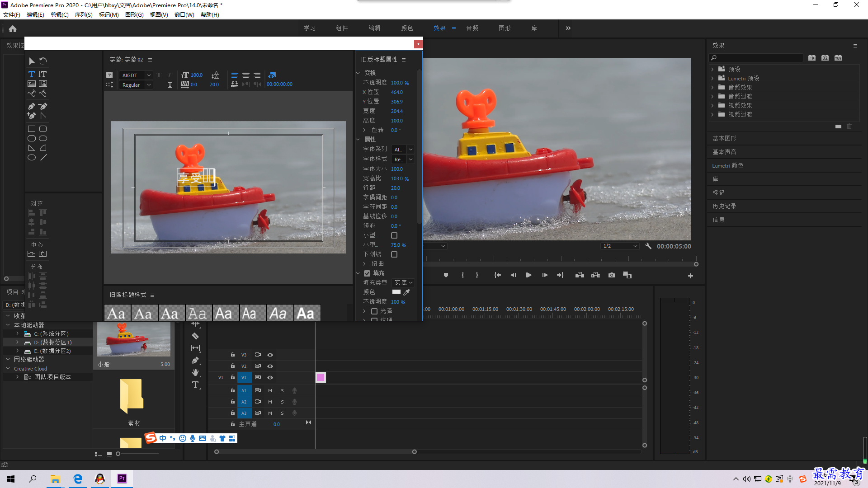The height and width of the screenshot is (488, 868).
Task: Pick the color eyedropper in fill section
Action: tap(406, 292)
